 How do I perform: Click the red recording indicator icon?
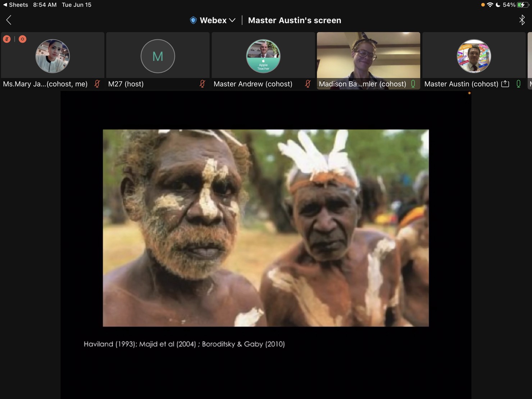22,39
